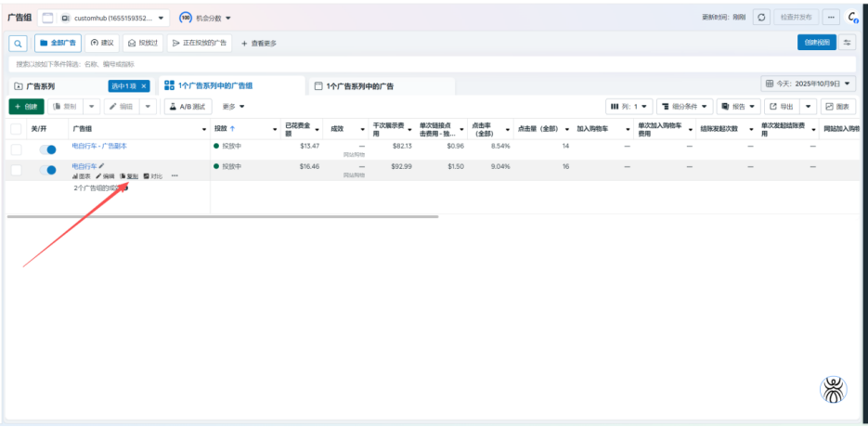Viewport: 868px width, 427px height.
Task: Open the 细分条件 breakdown dropdown
Action: 683,107
